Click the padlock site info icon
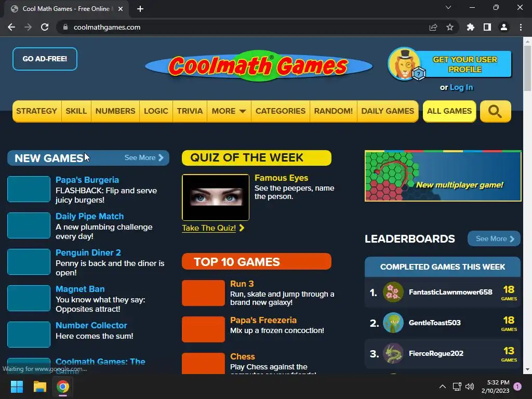The image size is (532, 399). (x=65, y=27)
